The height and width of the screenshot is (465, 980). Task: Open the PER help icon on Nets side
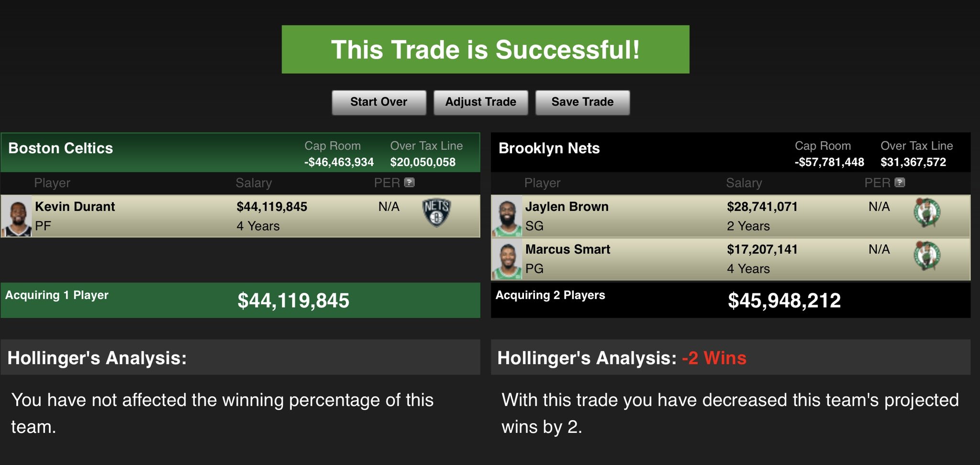901,182
